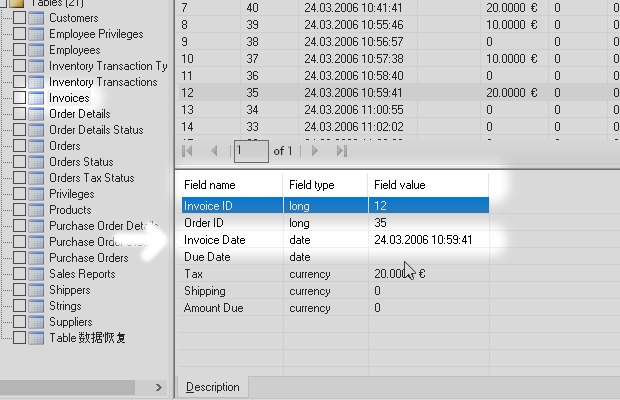Jump to last page of records

coord(341,151)
